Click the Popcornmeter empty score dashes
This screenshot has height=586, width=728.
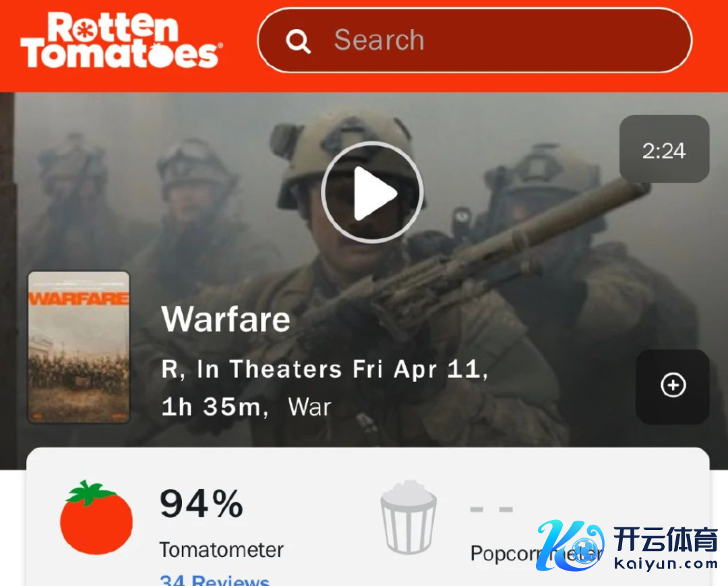click(x=491, y=509)
